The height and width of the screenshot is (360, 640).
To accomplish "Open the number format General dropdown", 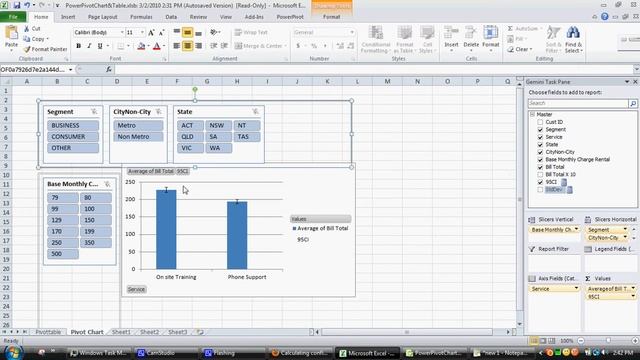I will [351, 32].
